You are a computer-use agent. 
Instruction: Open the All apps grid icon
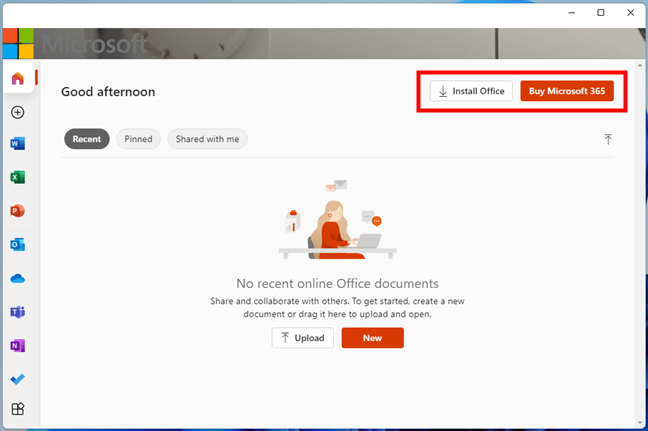17,409
